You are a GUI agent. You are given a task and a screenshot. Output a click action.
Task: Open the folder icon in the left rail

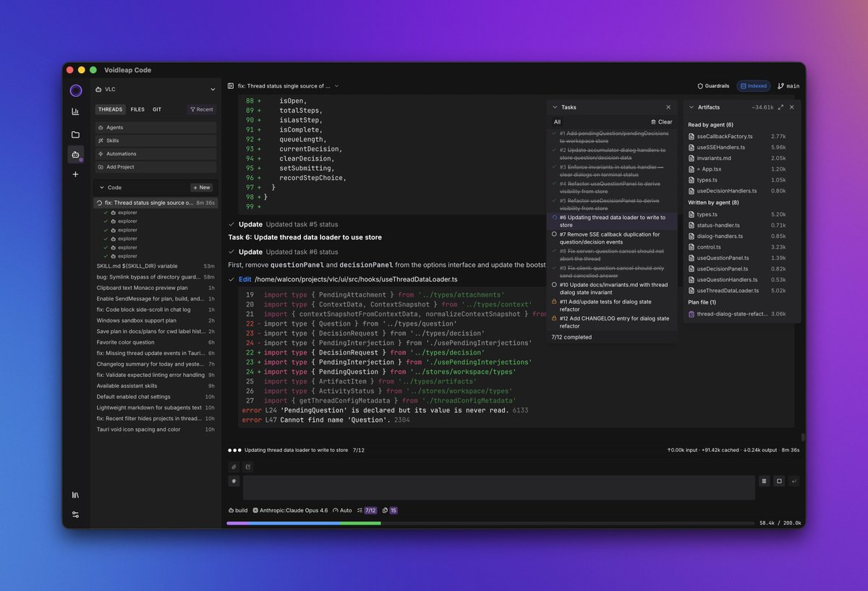point(76,135)
